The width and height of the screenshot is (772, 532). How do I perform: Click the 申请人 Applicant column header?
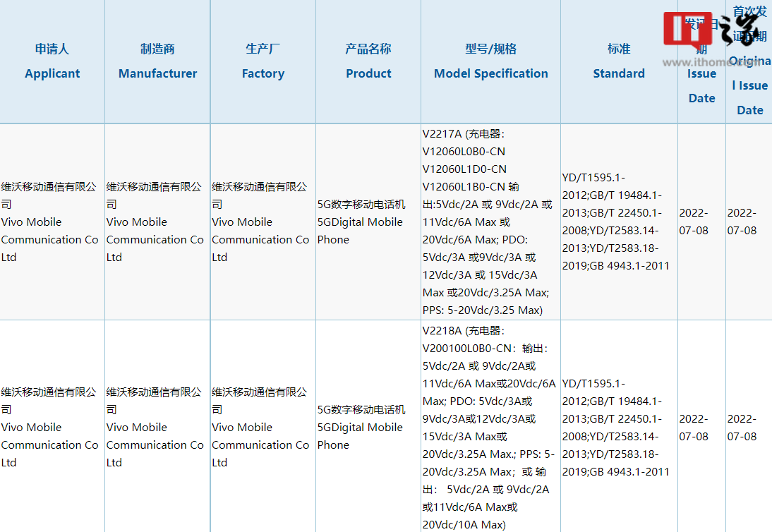click(x=52, y=61)
